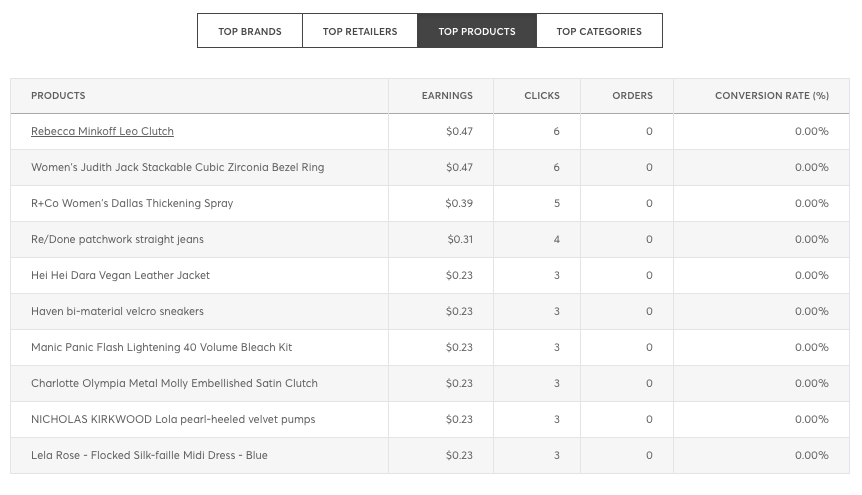This screenshot has height=495, width=862.
Task: Select the Top Products tab
Action: [x=477, y=31]
